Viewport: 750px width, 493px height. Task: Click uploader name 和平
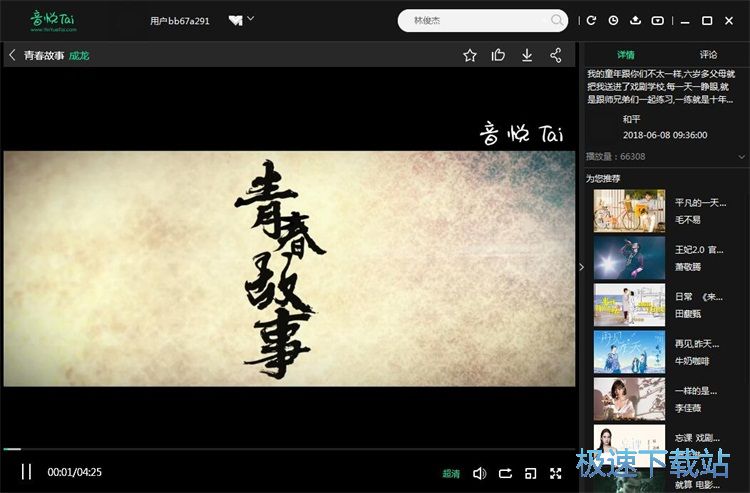631,119
